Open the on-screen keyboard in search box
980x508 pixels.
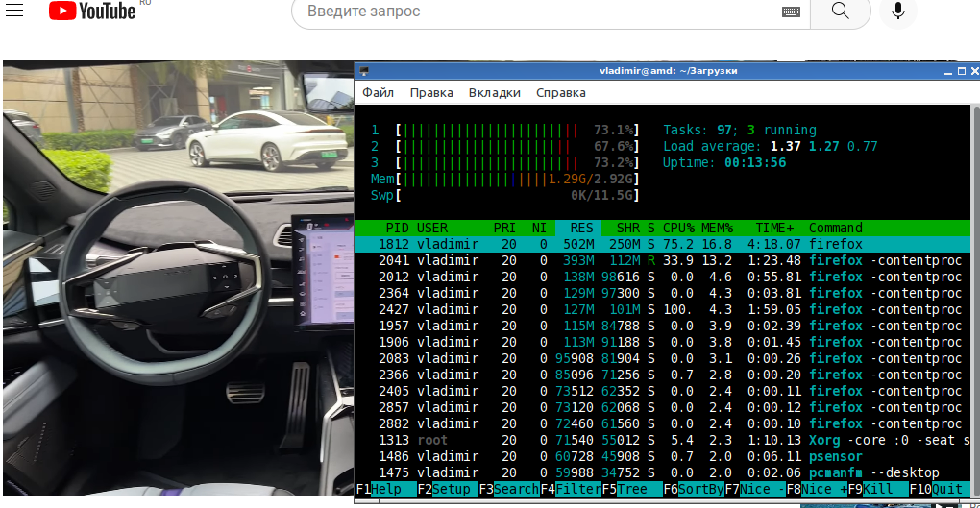[x=791, y=12]
